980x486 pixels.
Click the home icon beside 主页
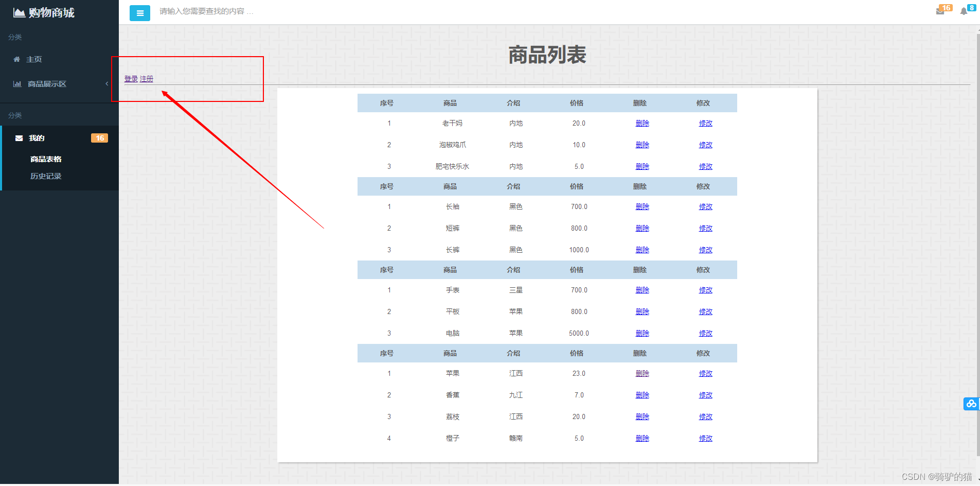tap(16, 59)
